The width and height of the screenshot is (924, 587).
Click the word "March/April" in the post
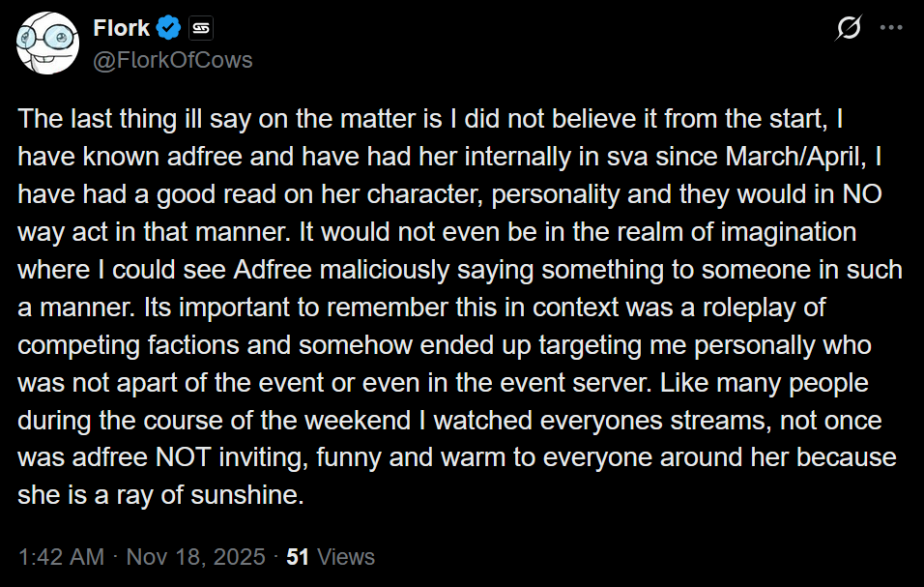click(x=795, y=157)
